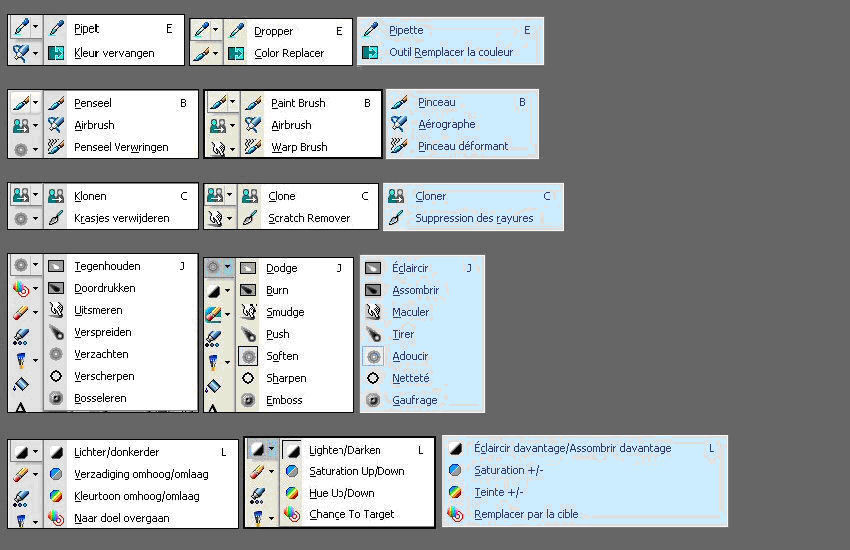Select 'Verscherpen' tool entry
This screenshot has height=550, width=850.
120,376
